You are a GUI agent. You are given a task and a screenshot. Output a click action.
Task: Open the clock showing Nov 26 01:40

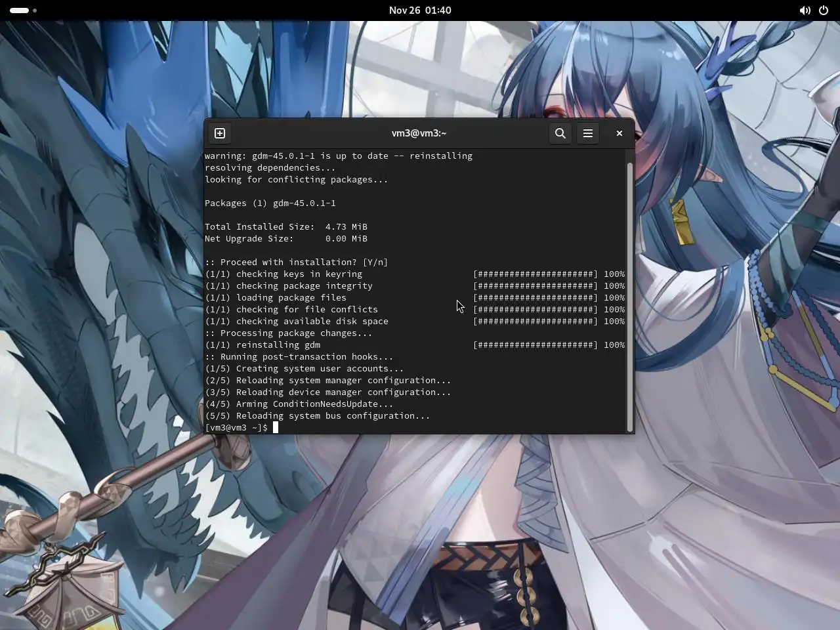click(x=420, y=10)
